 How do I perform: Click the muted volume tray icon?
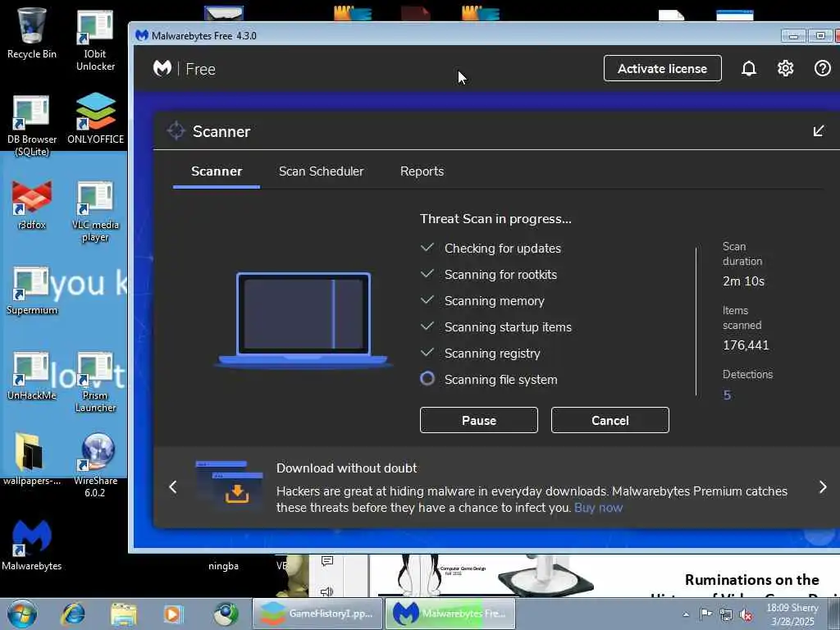point(745,614)
